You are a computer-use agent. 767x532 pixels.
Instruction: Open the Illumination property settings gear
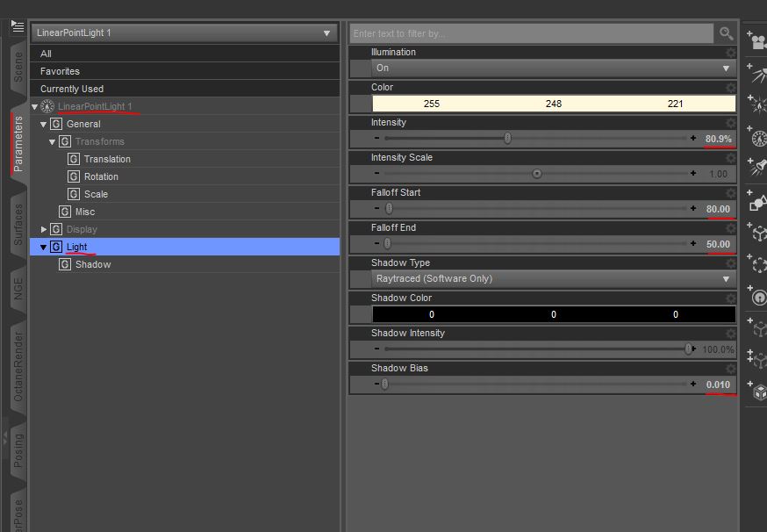tap(730, 53)
